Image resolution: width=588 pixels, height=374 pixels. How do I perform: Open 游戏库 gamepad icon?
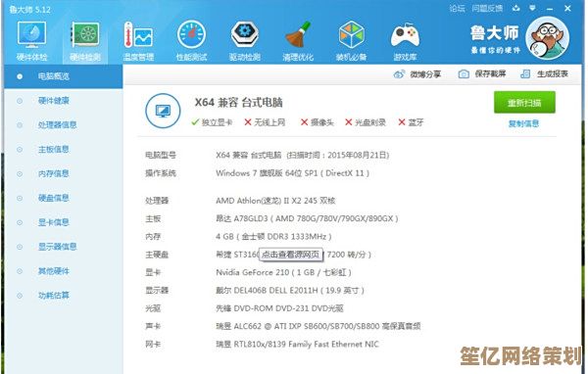click(405, 41)
